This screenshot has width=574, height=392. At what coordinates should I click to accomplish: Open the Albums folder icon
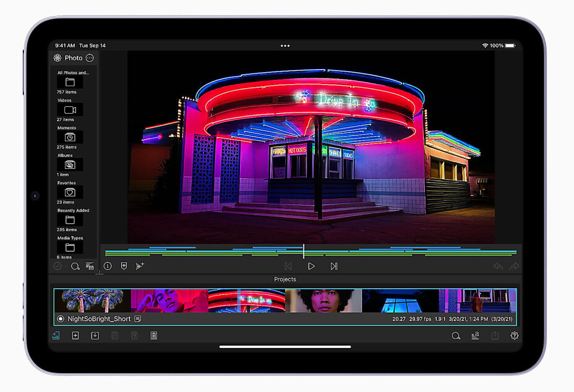point(70,165)
